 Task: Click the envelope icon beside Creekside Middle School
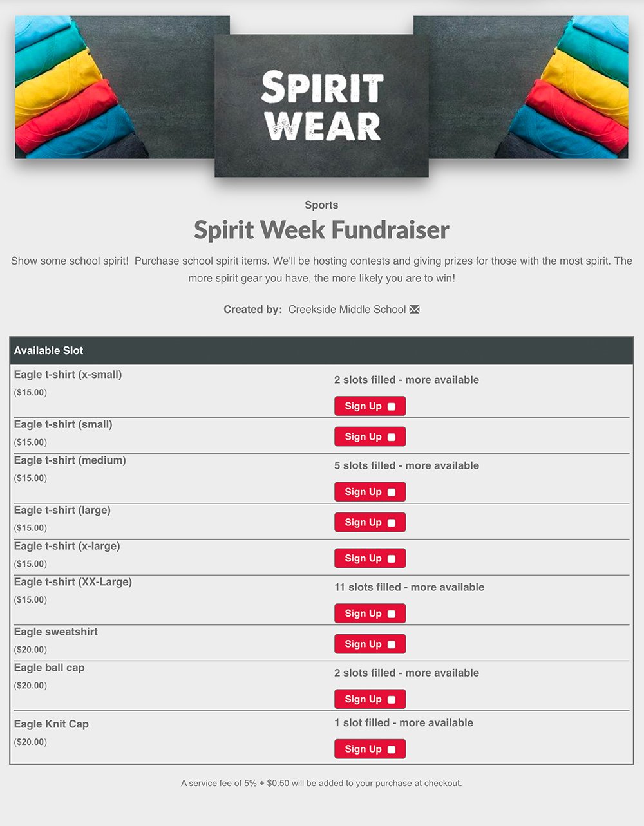[415, 310]
